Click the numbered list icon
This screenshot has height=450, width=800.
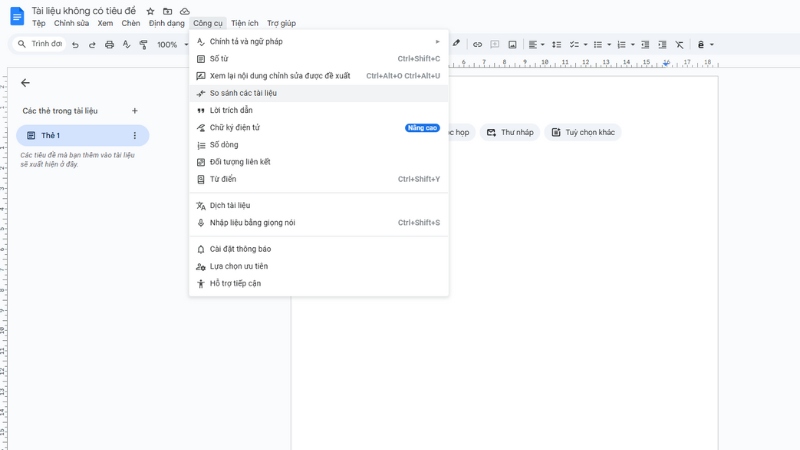point(621,45)
